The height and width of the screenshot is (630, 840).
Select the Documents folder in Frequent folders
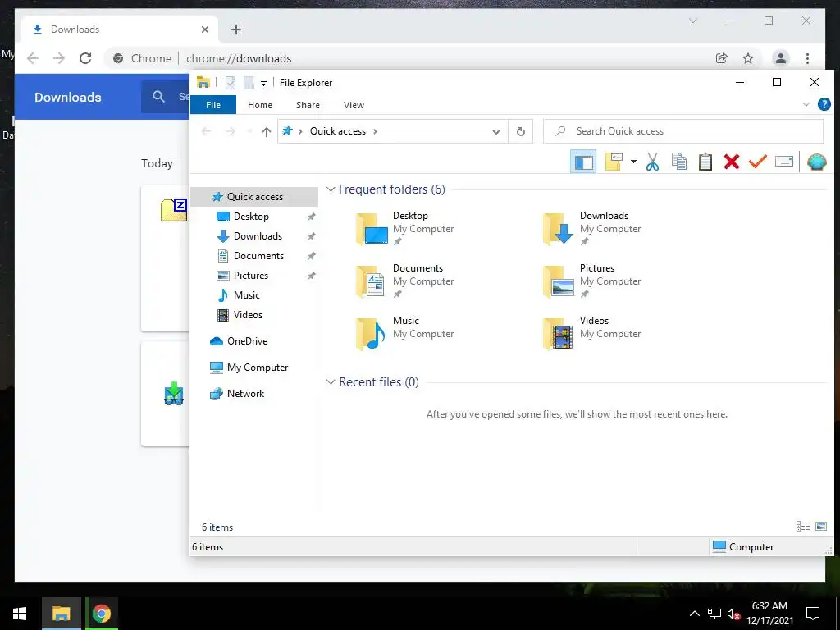(405, 281)
